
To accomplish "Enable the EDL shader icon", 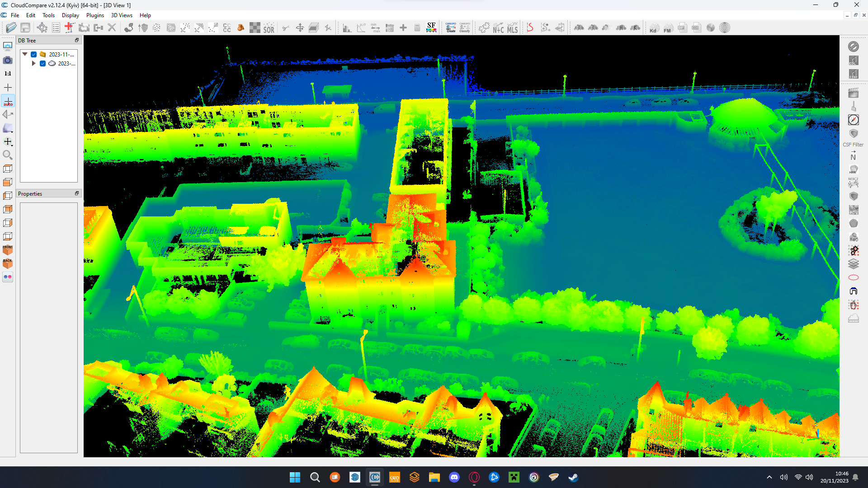I will (x=853, y=61).
